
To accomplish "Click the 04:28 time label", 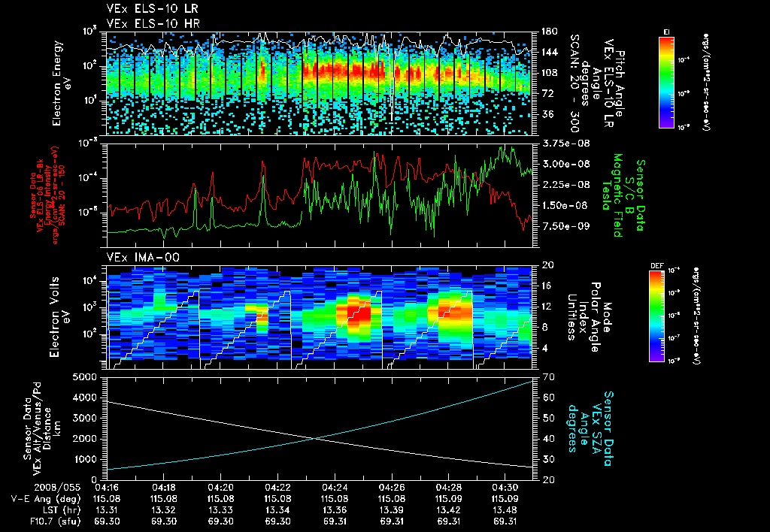I will [x=449, y=488].
